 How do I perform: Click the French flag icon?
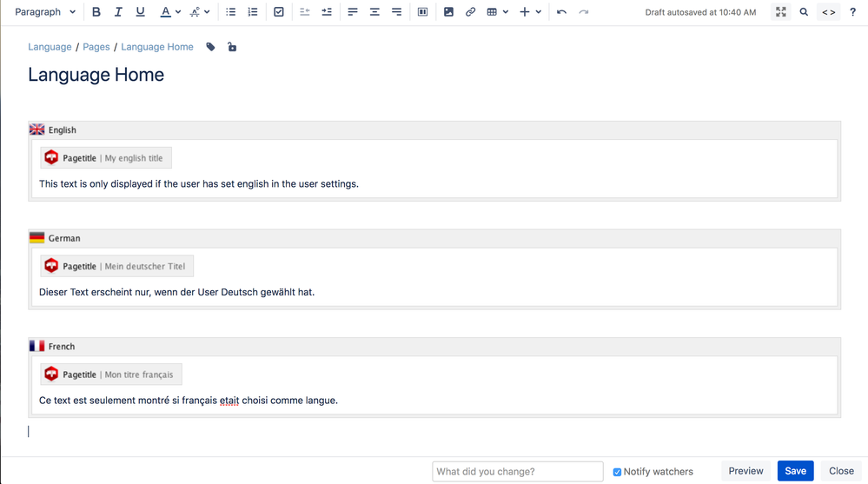[37, 346]
